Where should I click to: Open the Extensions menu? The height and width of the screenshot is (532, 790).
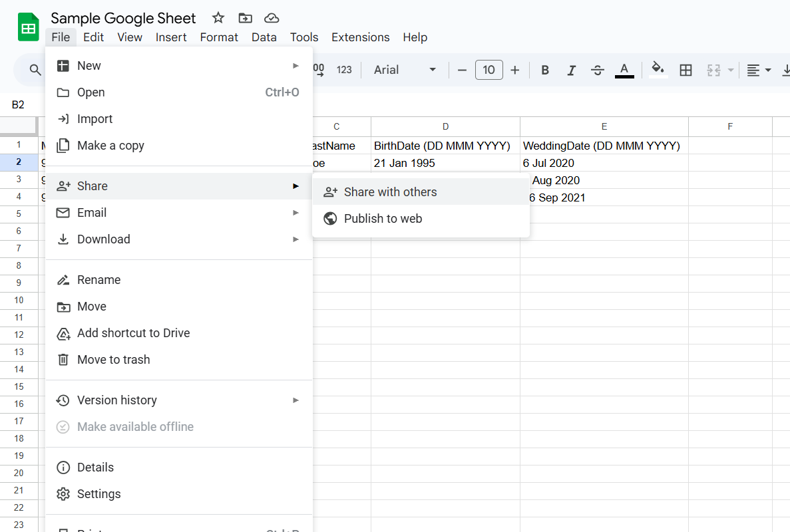coord(360,37)
